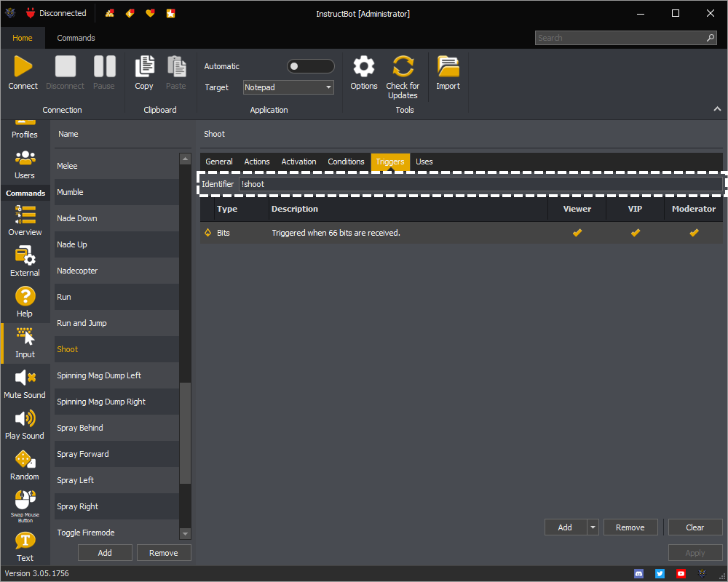Open Options gear icon
The image size is (728, 582).
coord(364,66)
